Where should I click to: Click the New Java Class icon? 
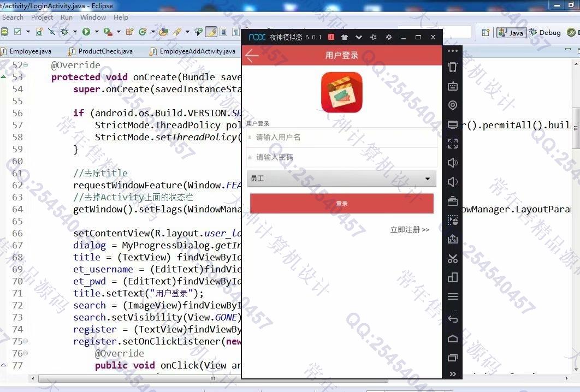pos(143,32)
